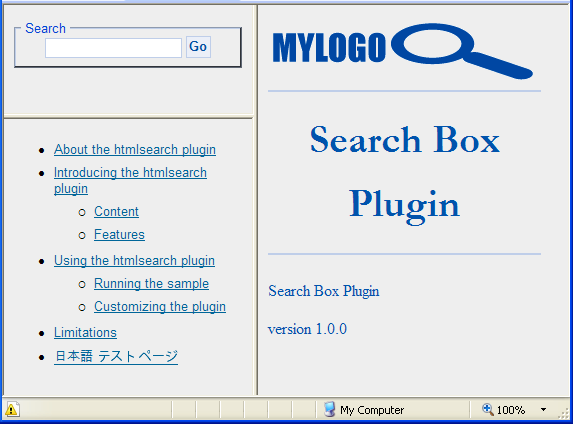Click the 100% zoom level text

pyautogui.click(x=511, y=410)
